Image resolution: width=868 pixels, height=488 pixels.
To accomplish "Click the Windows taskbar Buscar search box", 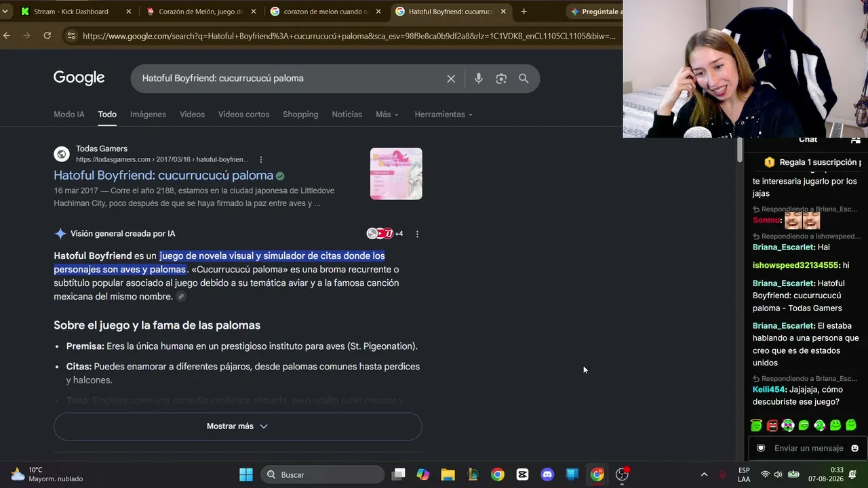I will [321, 474].
